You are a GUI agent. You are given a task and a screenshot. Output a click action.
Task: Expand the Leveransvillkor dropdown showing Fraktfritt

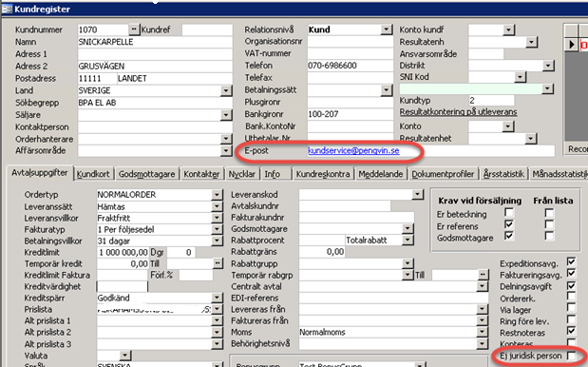217,218
